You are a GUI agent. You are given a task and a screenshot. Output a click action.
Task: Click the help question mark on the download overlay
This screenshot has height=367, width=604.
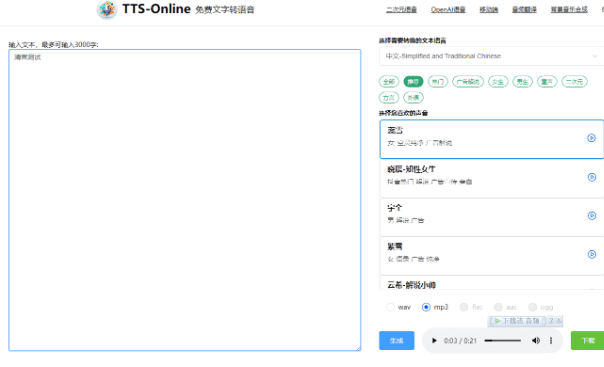pyautogui.click(x=551, y=320)
